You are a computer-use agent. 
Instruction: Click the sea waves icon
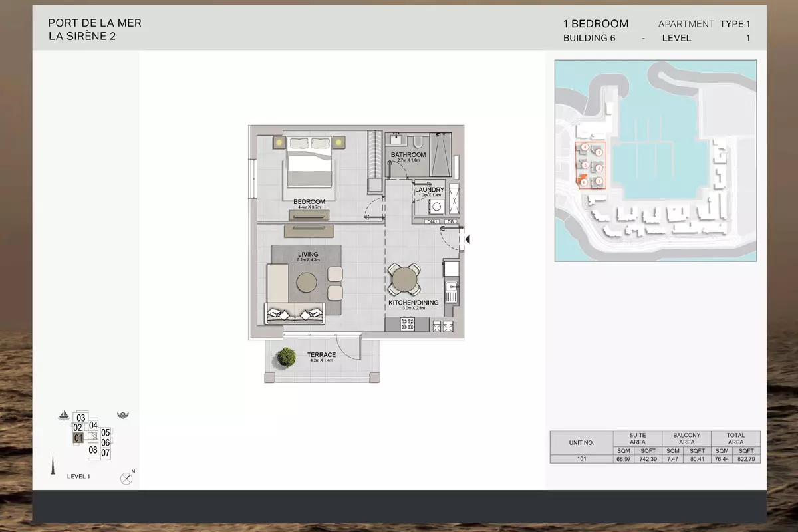click(x=122, y=416)
